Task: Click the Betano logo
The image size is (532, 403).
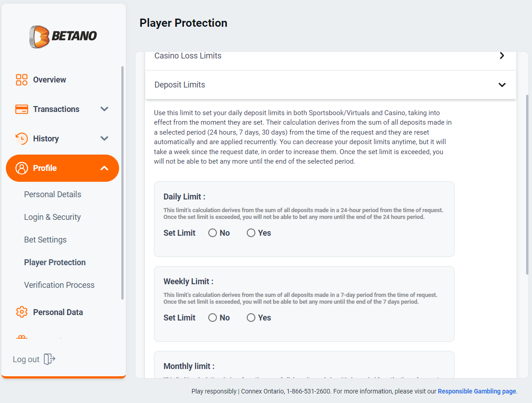Action: click(x=63, y=36)
